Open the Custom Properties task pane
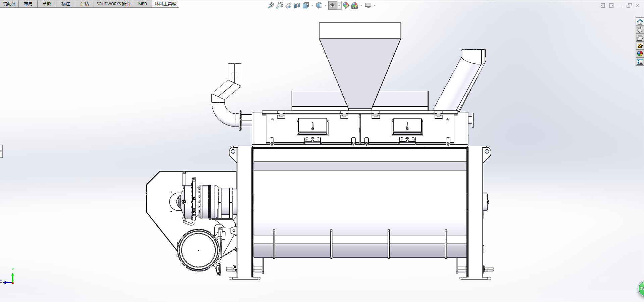Viewport: 644px width, 302px height. pos(640,62)
